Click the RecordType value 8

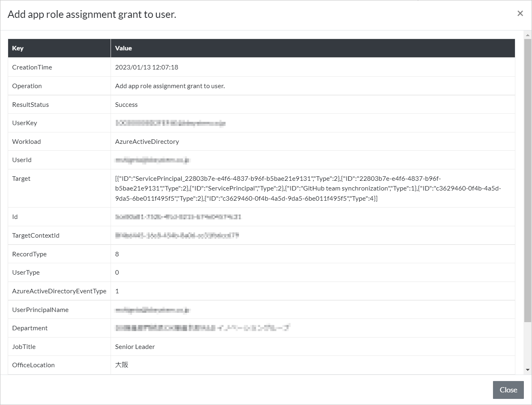[117, 254]
